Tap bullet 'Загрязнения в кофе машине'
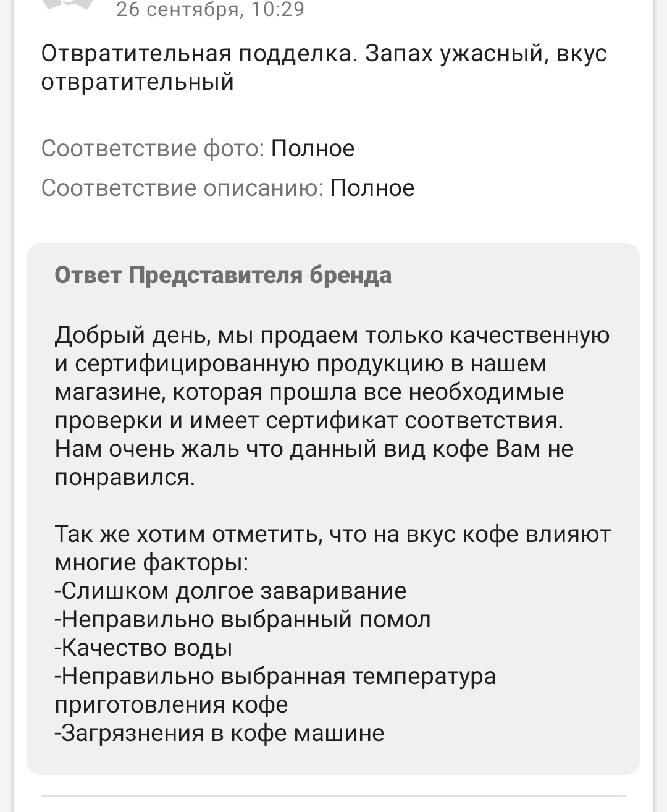The width and height of the screenshot is (667, 812). coord(219,733)
